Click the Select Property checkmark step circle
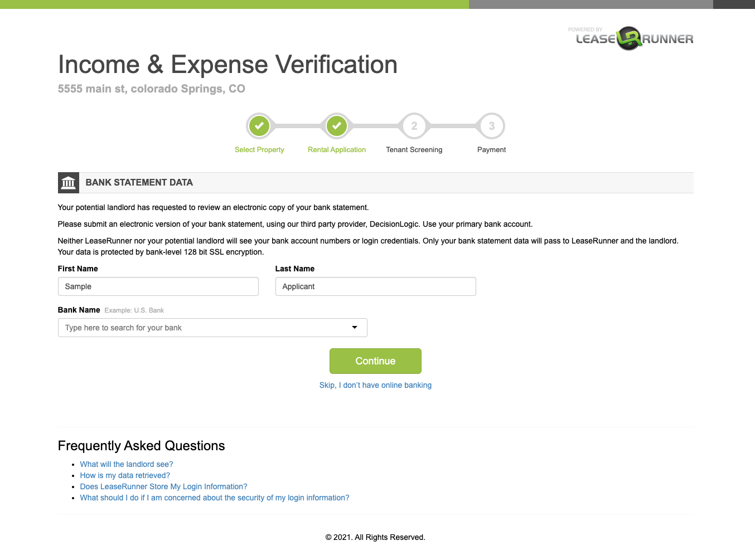 click(x=259, y=126)
